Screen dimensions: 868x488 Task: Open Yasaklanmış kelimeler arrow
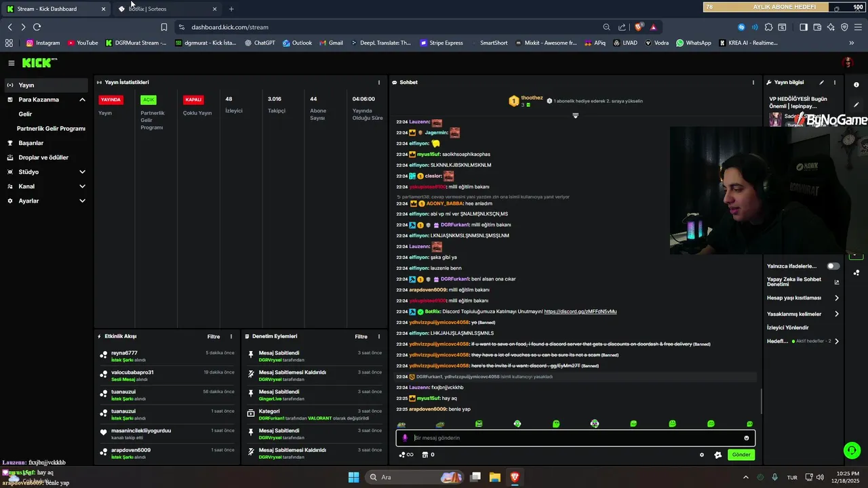tap(836, 314)
